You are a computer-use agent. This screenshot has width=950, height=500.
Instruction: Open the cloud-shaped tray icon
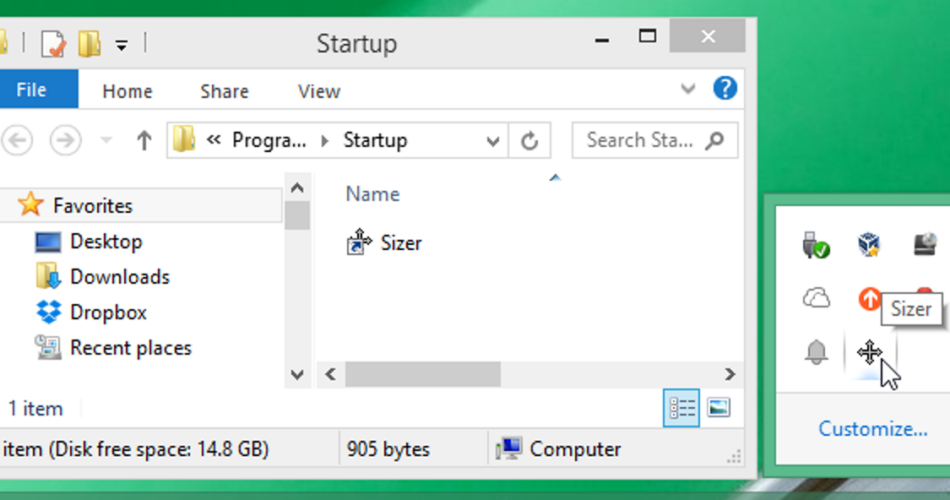coord(816,297)
